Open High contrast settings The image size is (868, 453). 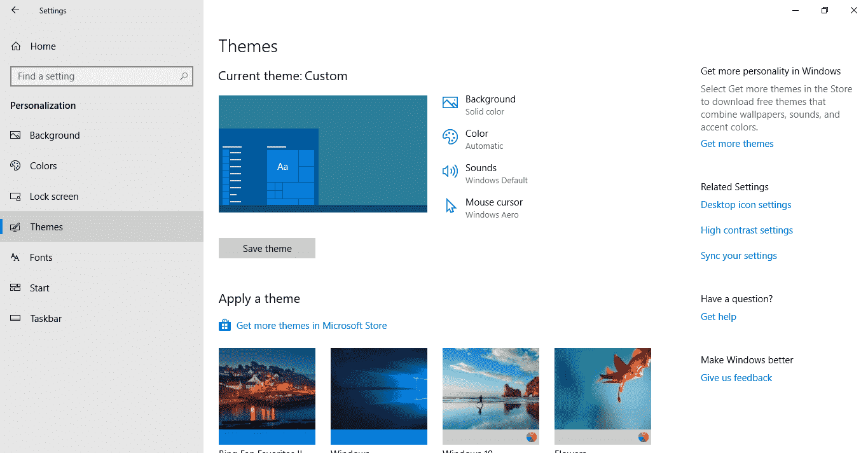click(x=747, y=230)
